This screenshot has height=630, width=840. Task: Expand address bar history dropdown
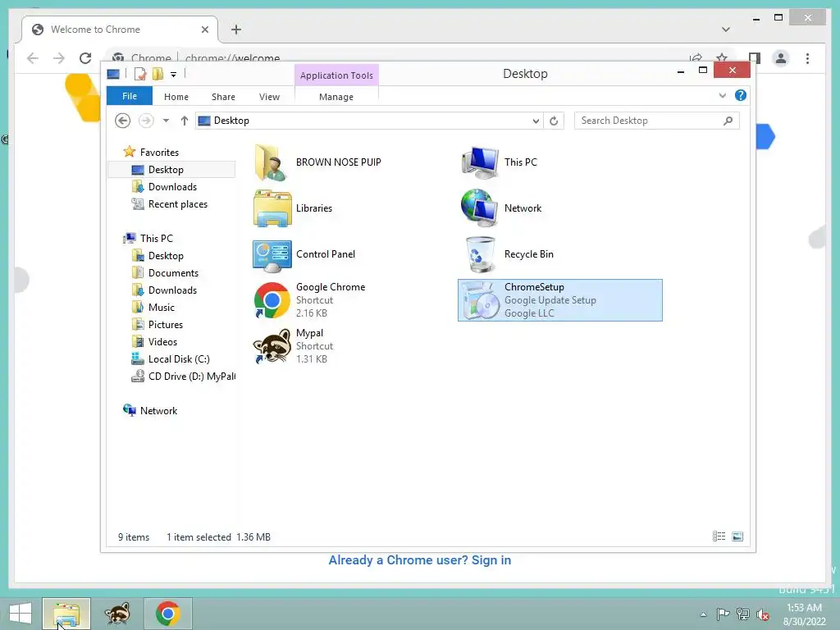(x=536, y=121)
